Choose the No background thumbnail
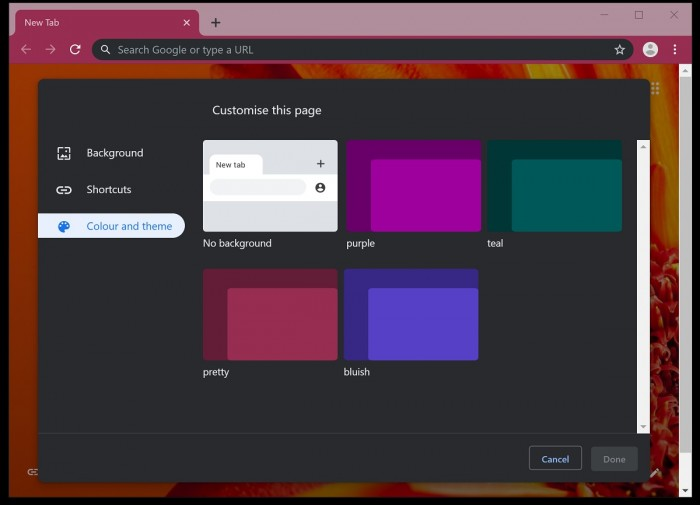700x505 pixels. coord(270,186)
